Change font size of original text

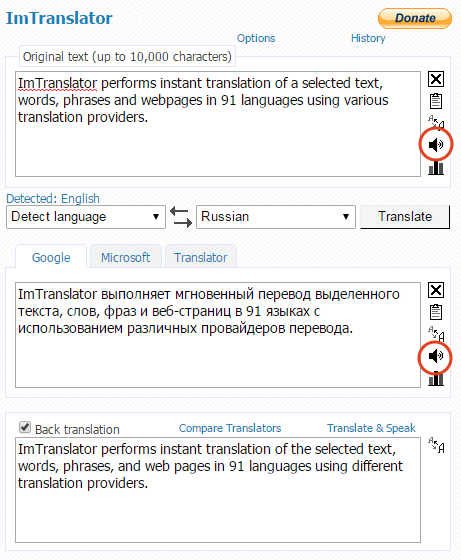click(x=436, y=122)
